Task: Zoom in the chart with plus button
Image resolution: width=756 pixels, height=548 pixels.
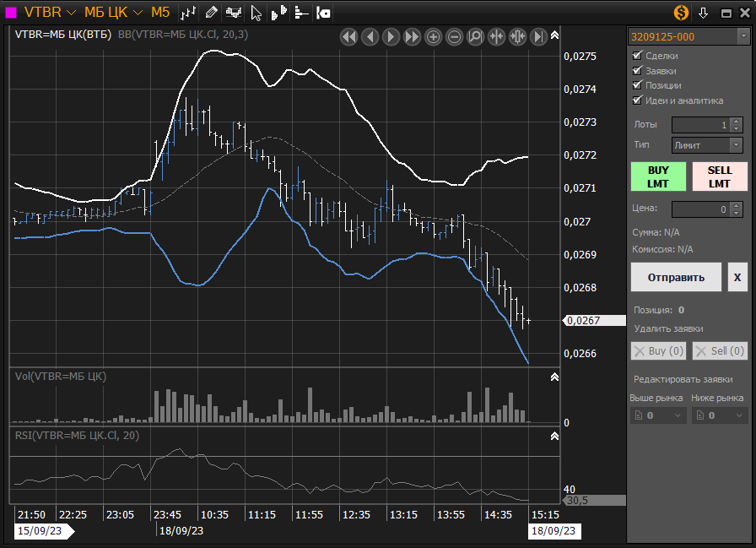Action: pos(433,36)
